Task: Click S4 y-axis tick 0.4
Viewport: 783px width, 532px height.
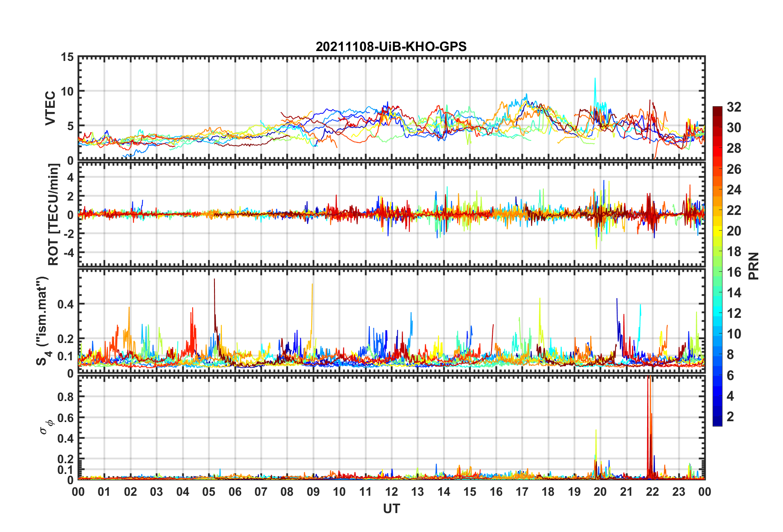Action: coord(65,304)
